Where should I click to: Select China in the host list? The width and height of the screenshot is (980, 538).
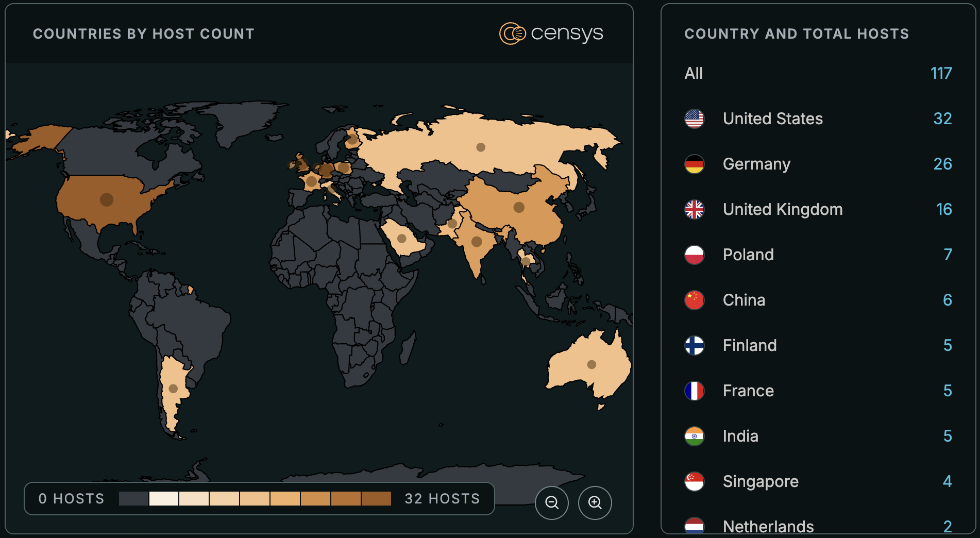click(x=818, y=300)
